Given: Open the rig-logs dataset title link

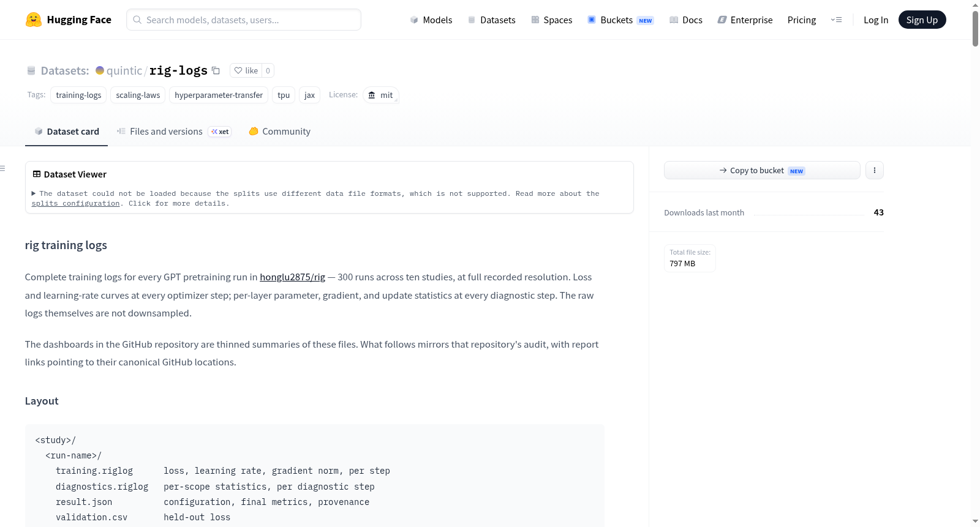Looking at the screenshot, I should click(x=178, y=70).
